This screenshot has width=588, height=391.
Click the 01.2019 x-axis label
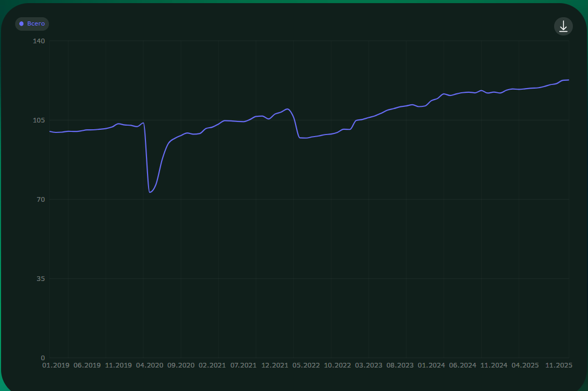56,365
